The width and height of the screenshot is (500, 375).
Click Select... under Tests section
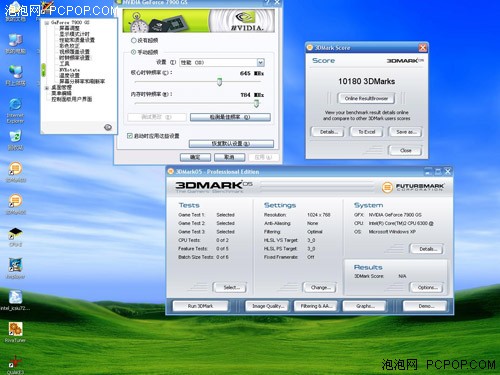pyautogui.click(x=230, y=287)
